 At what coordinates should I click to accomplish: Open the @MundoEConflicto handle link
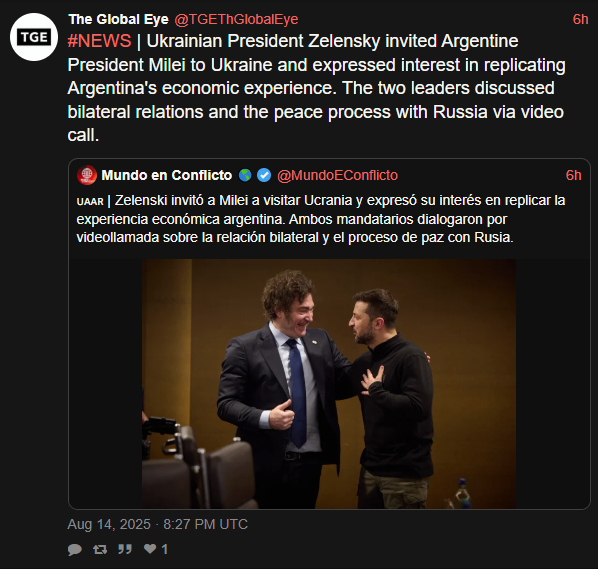[x=337, y=175]
